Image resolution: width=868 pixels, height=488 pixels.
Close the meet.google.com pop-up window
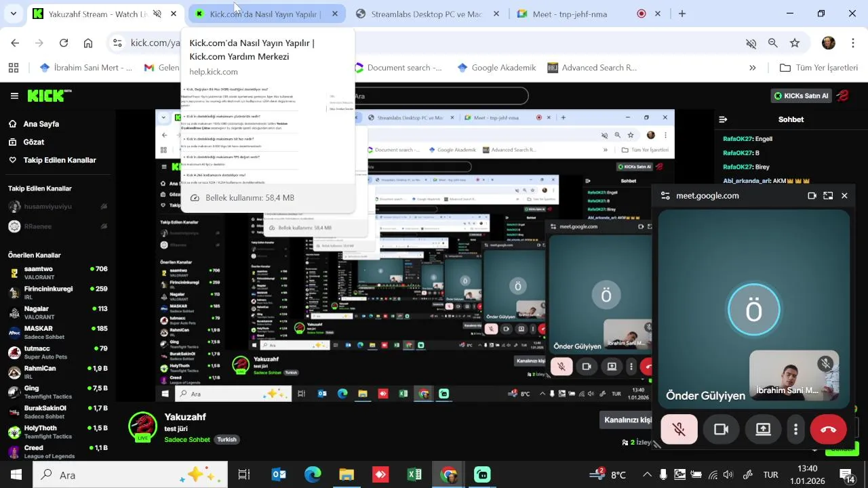click(x=844, y=196)
